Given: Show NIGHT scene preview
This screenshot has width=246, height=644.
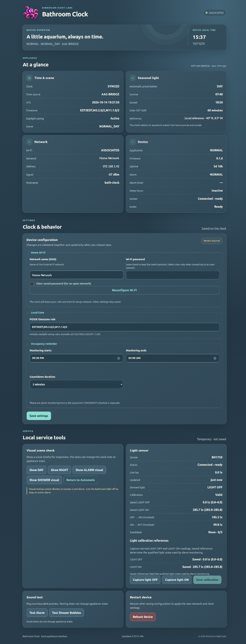Looking at the screenshot, I should point(59,470).
